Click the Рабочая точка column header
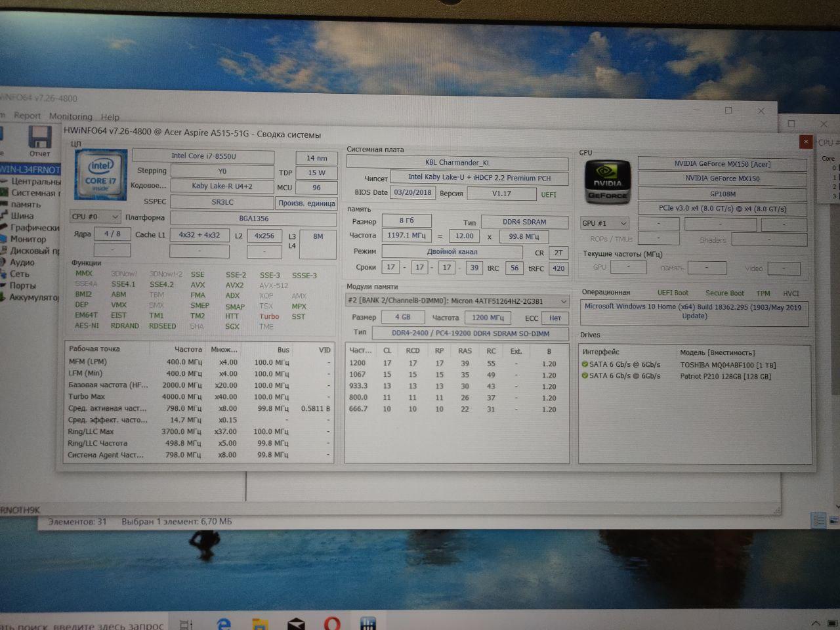 pyautogui.click(x=94, y=349)
